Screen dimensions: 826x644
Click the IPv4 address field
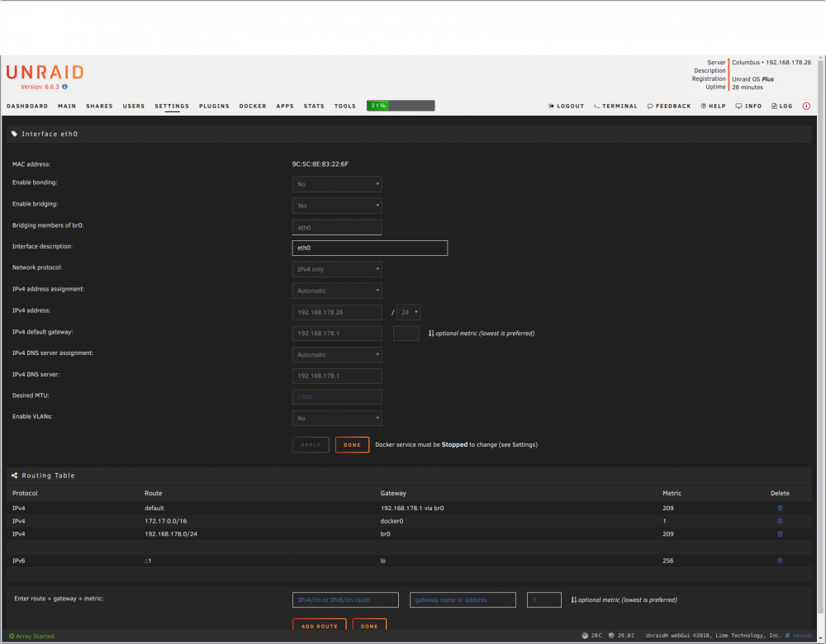pyautogui.click(x=337, y=312)
